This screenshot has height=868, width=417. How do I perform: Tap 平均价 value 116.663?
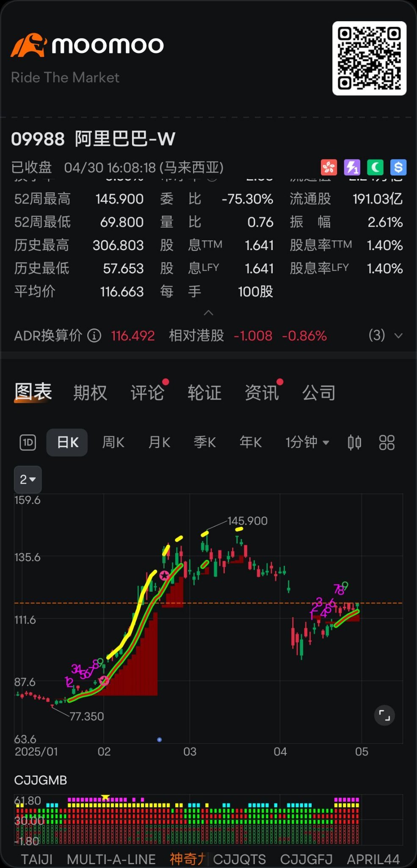(x=122, y=292)
